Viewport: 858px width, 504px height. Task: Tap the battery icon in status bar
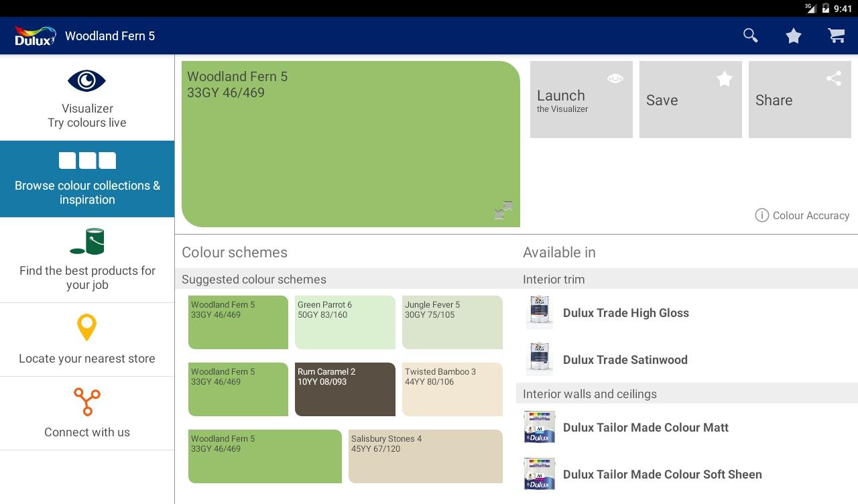pos(824,8)
